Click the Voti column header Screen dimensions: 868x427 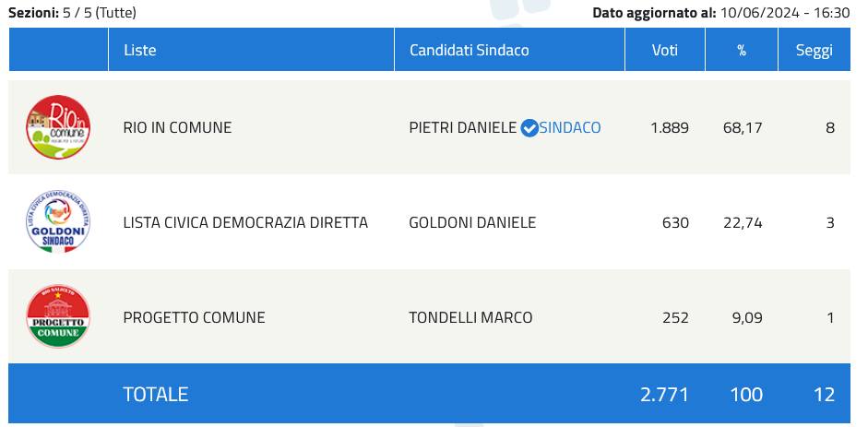click(664, 51)
